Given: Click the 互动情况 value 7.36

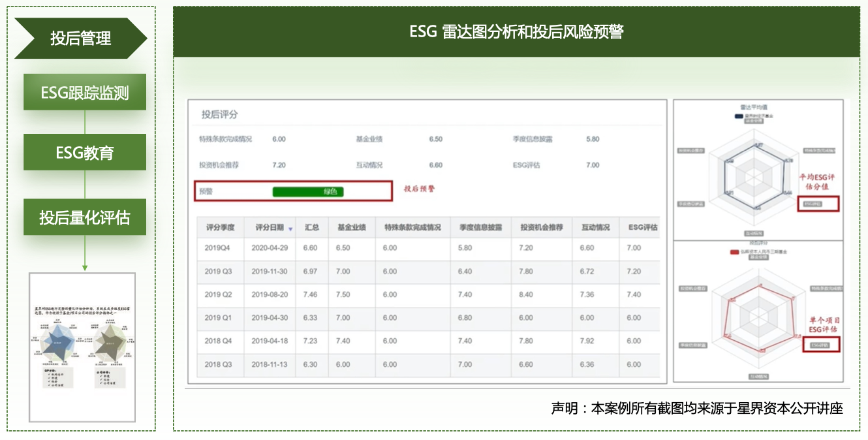Looking at the screenshot, I should click(x=587, y=294).
